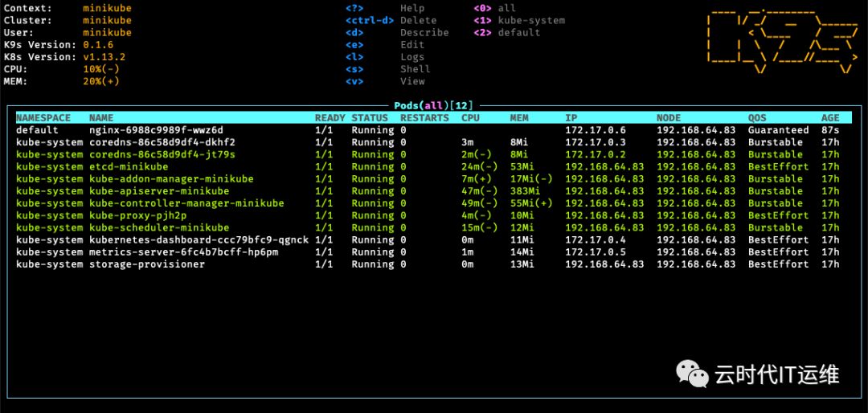This screenshot has height=413, width=868.
Task: Click IP address 172.17.0.5
Action: tap(596, 251)
